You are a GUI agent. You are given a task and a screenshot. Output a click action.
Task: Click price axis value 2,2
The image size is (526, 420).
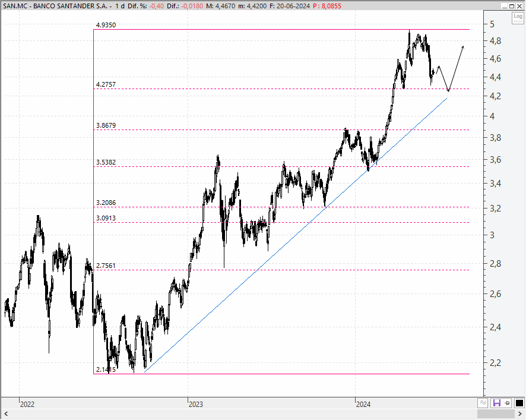(496, 362)
